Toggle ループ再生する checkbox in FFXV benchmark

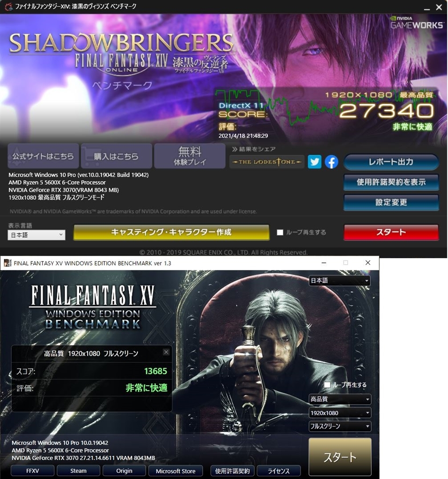pos(327,385)
